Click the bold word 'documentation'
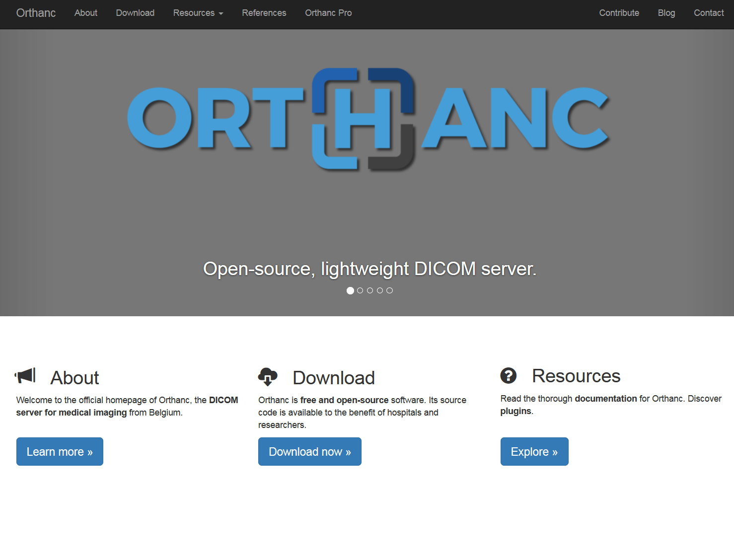The image size is (734, 560). pos(606,399)
